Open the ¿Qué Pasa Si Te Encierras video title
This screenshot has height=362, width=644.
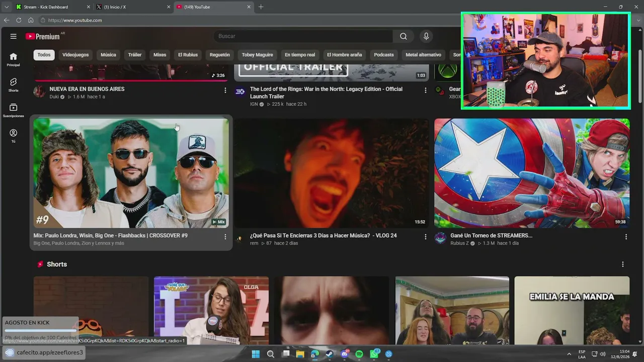324,236
